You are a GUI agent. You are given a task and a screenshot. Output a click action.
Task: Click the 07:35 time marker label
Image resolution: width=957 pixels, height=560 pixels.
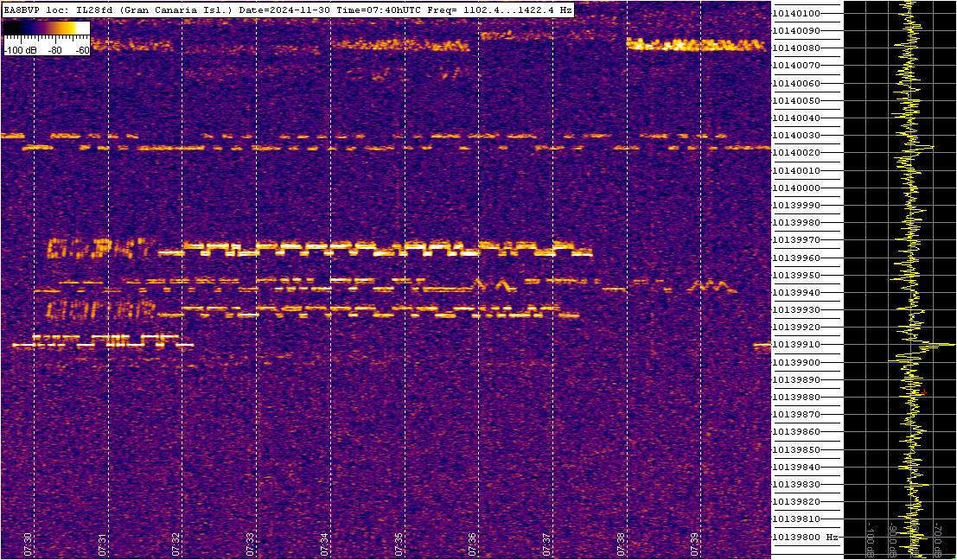pyautogui.click(x=399, y=544)
